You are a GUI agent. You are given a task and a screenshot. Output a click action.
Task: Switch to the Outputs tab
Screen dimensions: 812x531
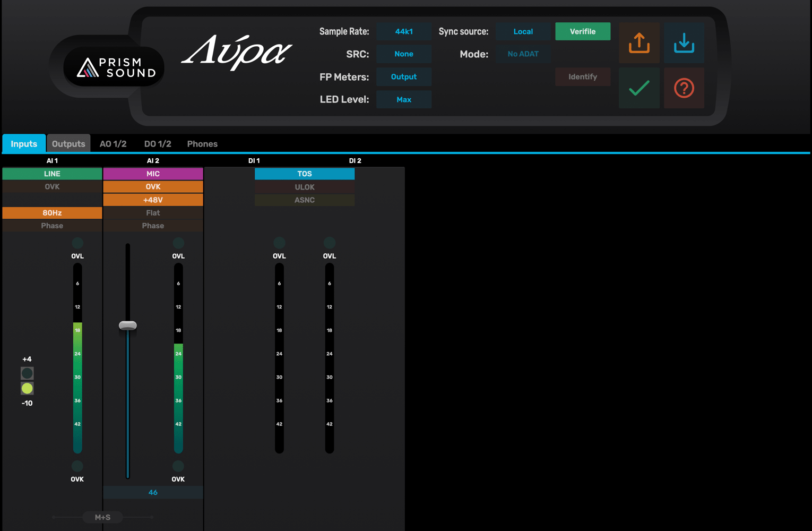[x=68, y=143]
